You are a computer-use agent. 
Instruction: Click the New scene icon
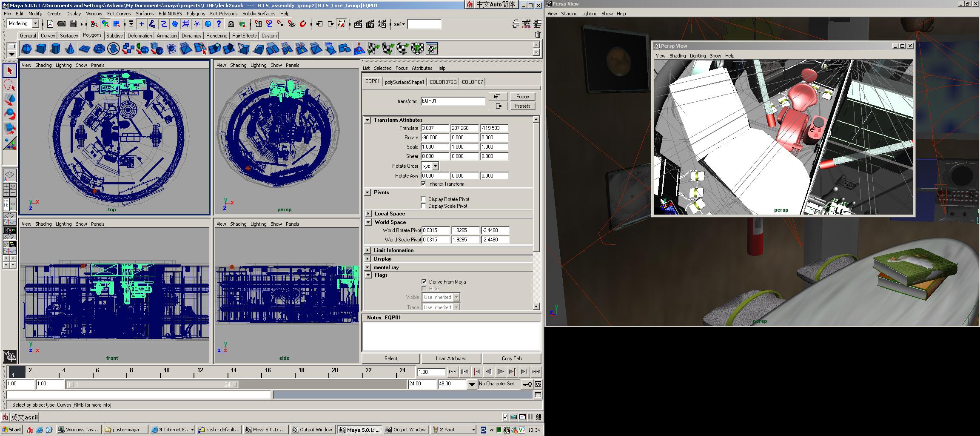point(50,24)
